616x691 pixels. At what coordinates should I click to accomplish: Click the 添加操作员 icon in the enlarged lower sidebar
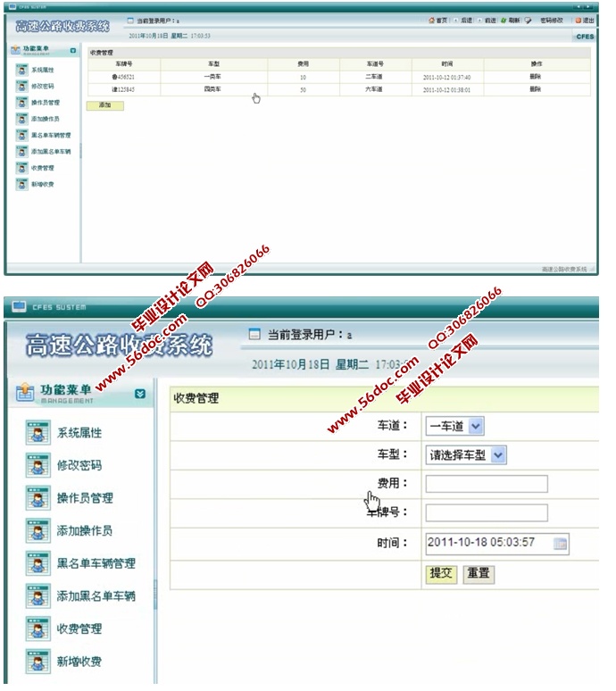pos(37,531)
